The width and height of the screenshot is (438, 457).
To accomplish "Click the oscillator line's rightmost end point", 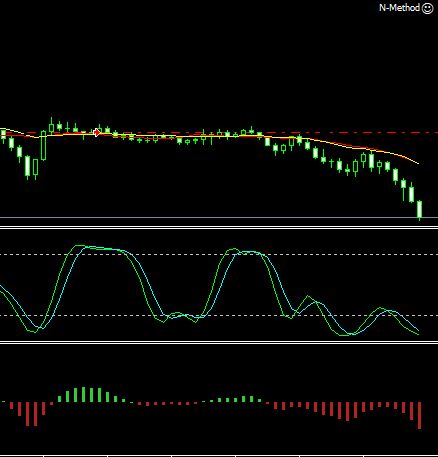I will click(x=419, y=334).
